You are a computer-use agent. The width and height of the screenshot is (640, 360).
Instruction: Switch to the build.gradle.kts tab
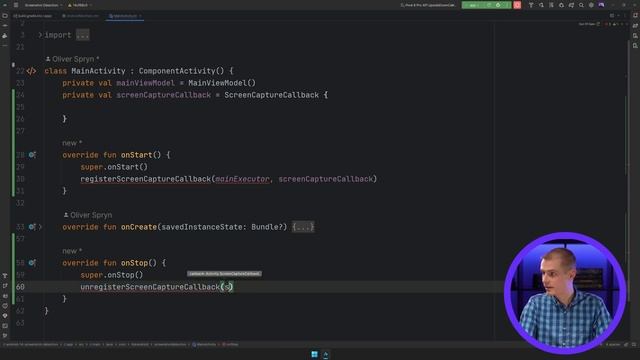pos(32,16)
